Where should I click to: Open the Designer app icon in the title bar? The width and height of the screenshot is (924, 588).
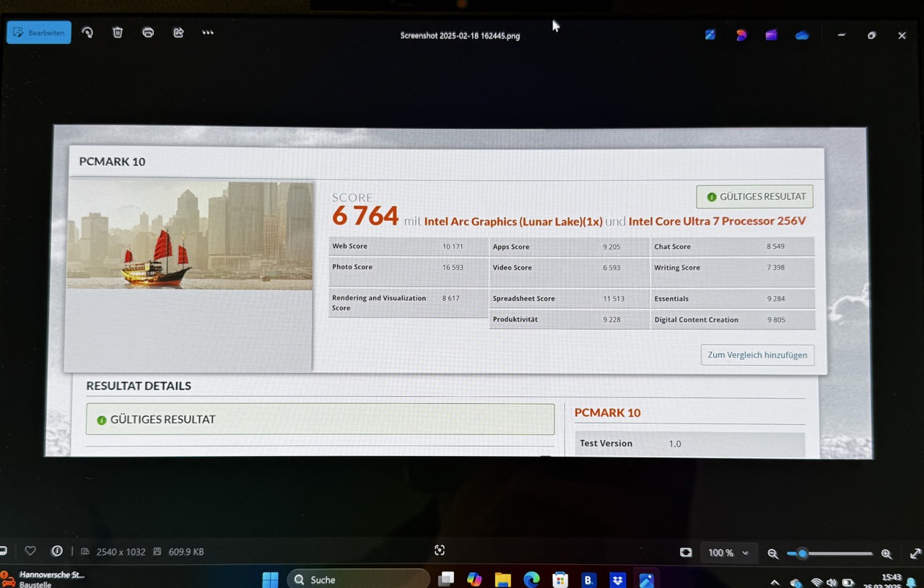pos(741,35)
